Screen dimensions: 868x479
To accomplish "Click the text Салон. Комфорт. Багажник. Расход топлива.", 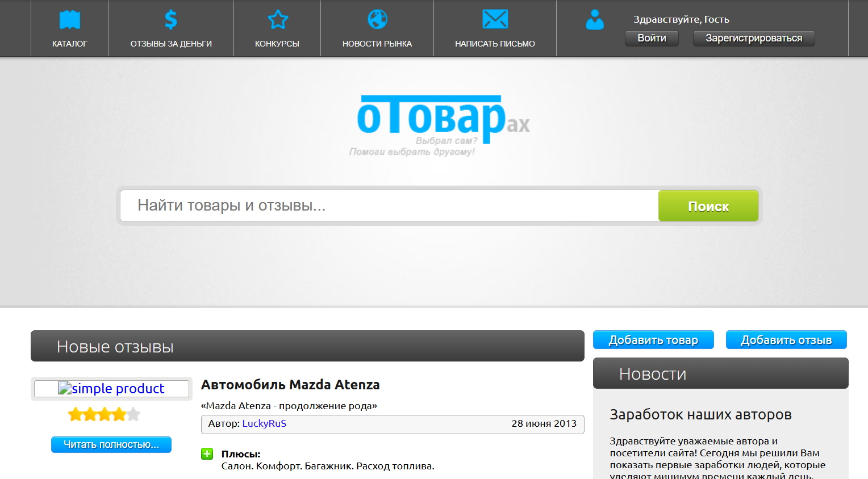I will (328, 466).
